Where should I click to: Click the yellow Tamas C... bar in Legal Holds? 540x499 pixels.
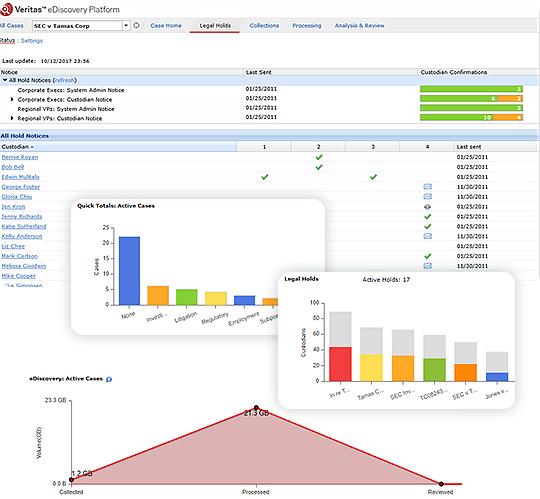371,368
